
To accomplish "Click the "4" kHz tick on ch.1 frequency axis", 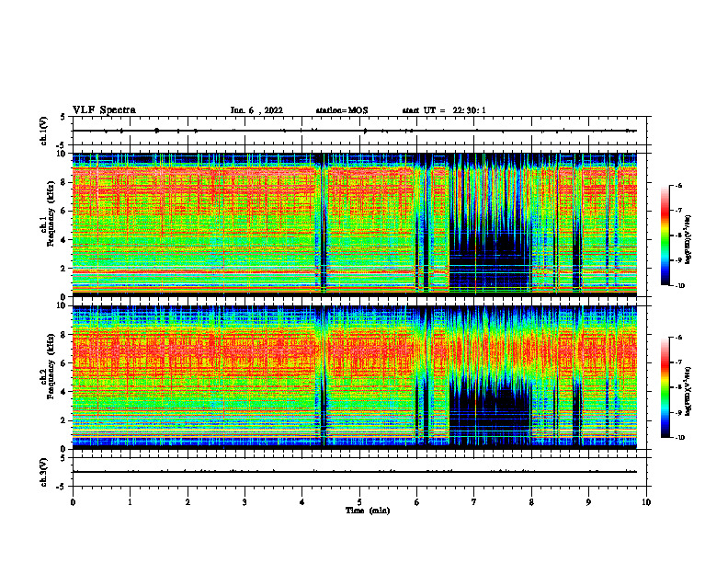I will tap(63, 240).
